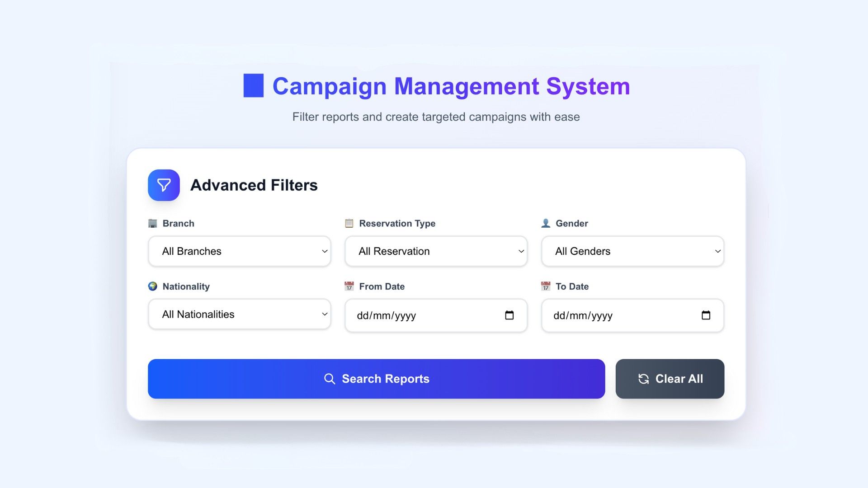Click the building icon beside Branch label
Screen dimensions: 868x488
(152, 223)
